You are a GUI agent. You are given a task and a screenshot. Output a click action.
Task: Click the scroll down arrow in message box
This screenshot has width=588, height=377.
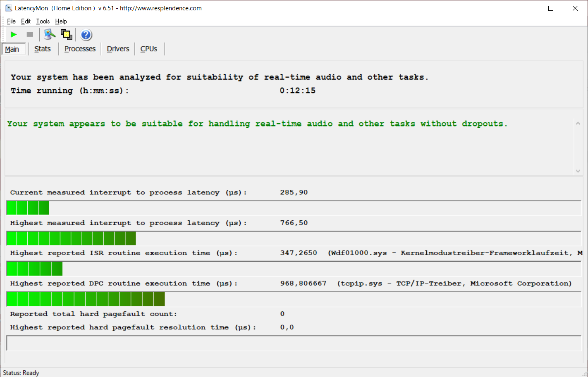(578, 171)
